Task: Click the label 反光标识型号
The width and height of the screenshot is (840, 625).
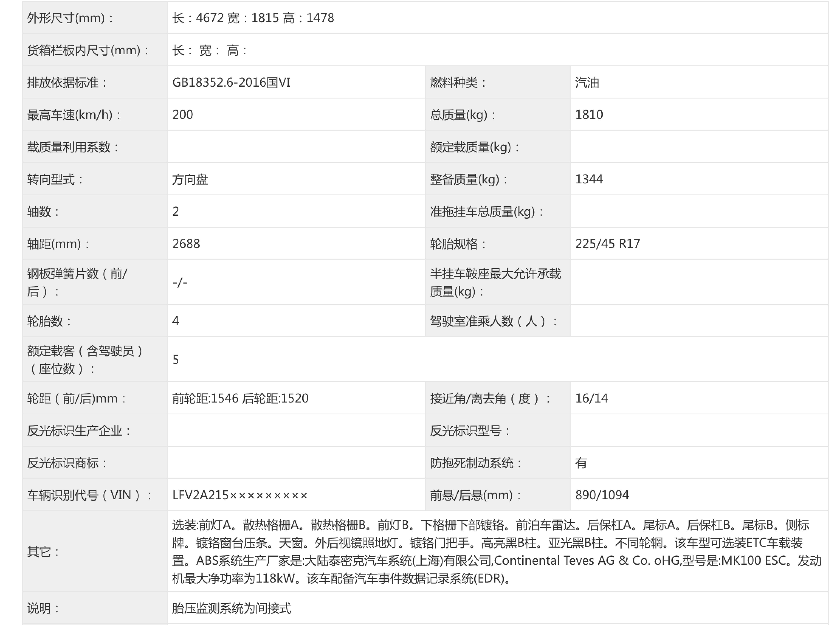Action: 469,431
